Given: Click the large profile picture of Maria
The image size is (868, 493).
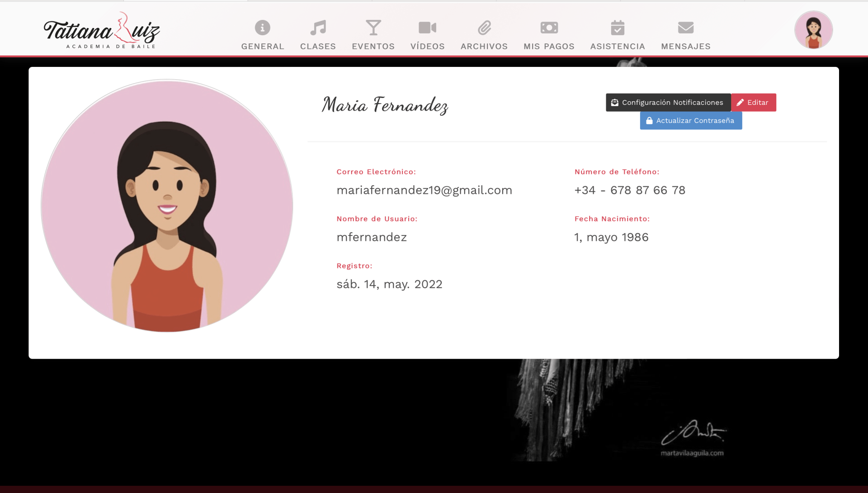Looking at the screenshot, I should [x=167, y=206].
